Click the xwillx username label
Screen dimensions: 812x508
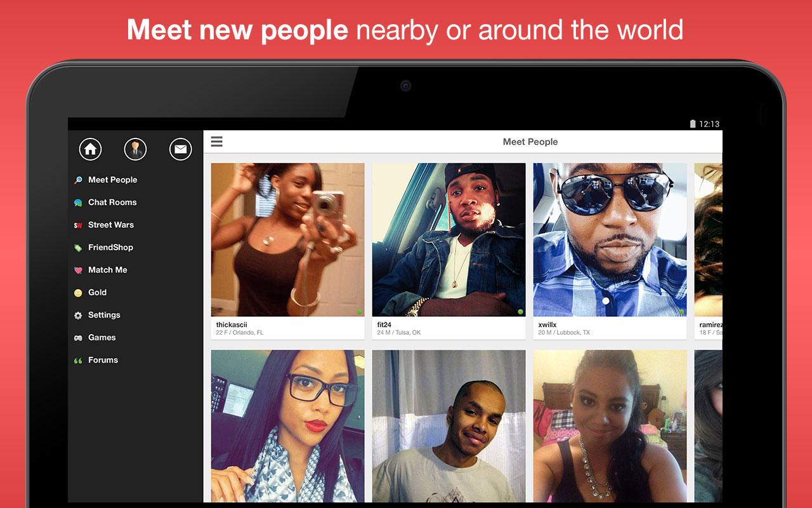[547, 324]
